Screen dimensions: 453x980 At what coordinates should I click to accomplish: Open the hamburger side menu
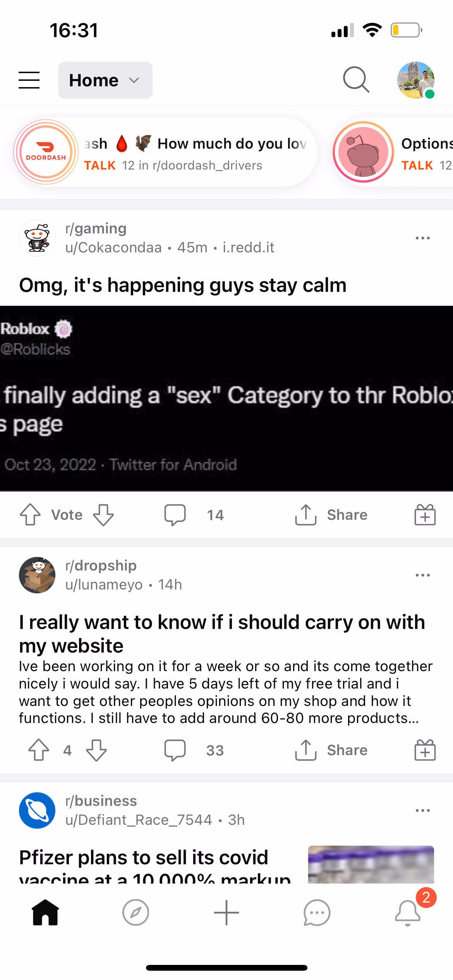point(29,80)
